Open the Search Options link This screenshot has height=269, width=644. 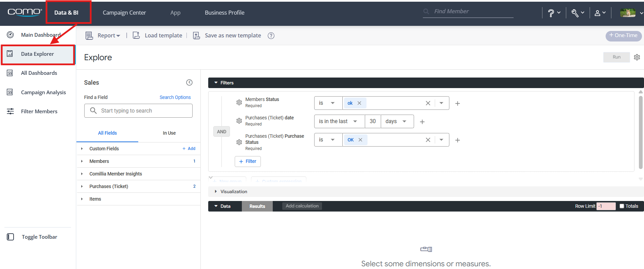(x=175, y=97)
